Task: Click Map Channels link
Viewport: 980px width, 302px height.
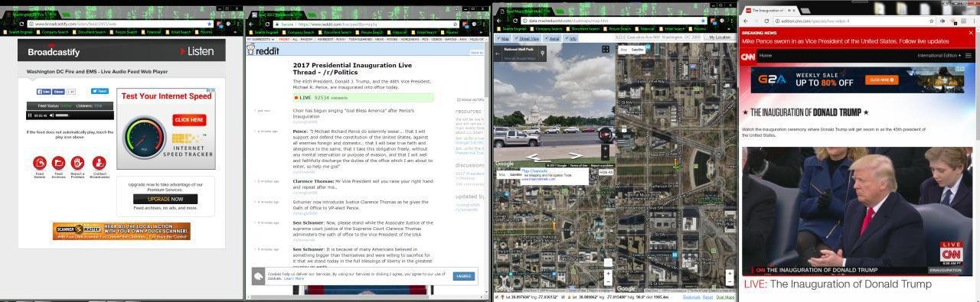Action: click(x=534, y=170)
